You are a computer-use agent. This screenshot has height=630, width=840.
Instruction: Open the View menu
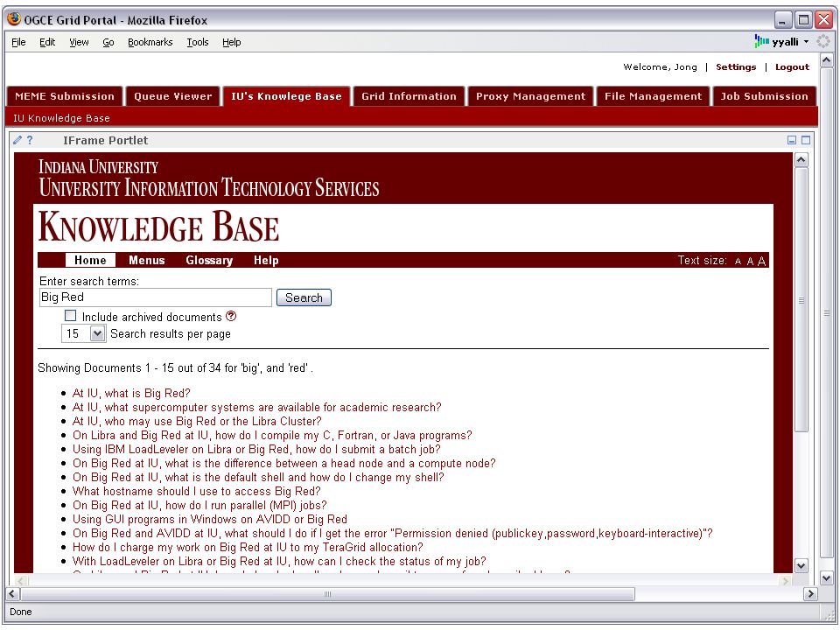[x=79, y=42]
